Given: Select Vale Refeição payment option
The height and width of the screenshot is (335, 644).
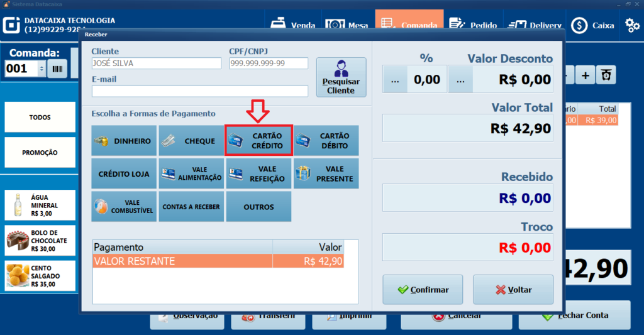Looking at the screenshot, I should pos(259,174).
